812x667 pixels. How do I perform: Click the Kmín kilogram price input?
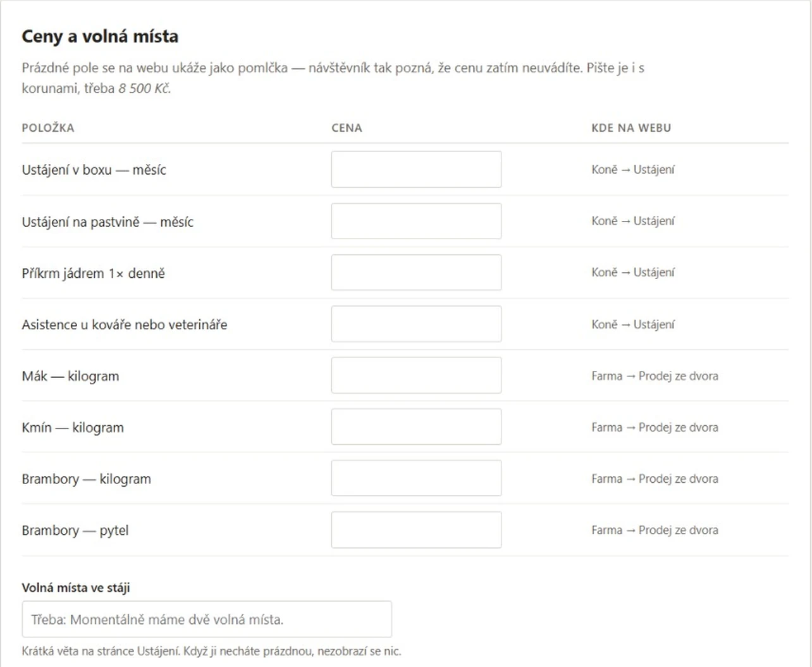coord(416,427)
